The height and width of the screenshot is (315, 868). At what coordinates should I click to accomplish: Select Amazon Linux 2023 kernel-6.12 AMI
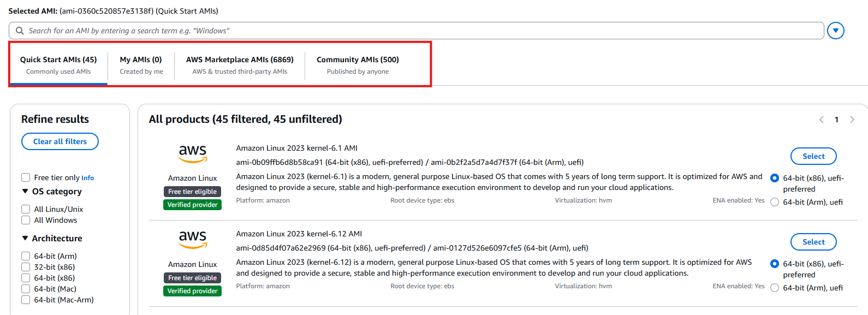pyautogui.click(x=813, y=242)
